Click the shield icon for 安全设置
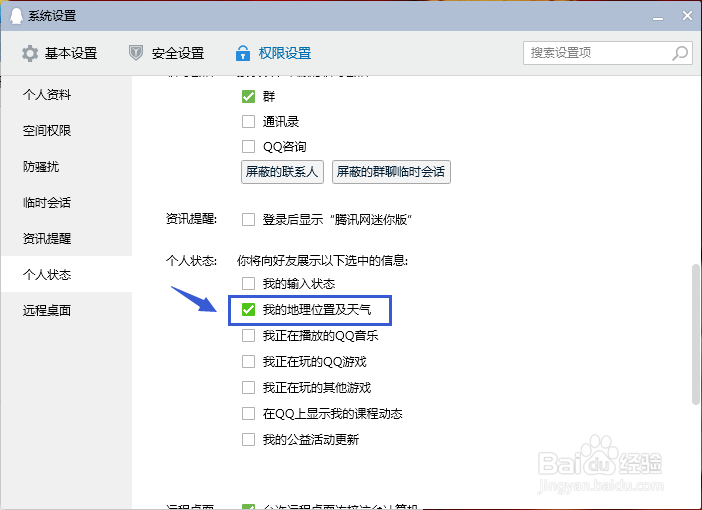 tap(136, 53)
